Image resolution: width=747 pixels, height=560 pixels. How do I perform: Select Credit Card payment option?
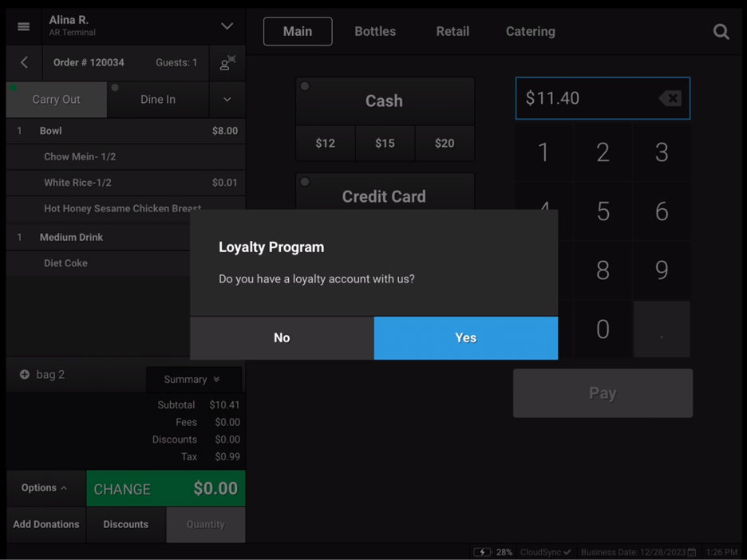[385, 196]
